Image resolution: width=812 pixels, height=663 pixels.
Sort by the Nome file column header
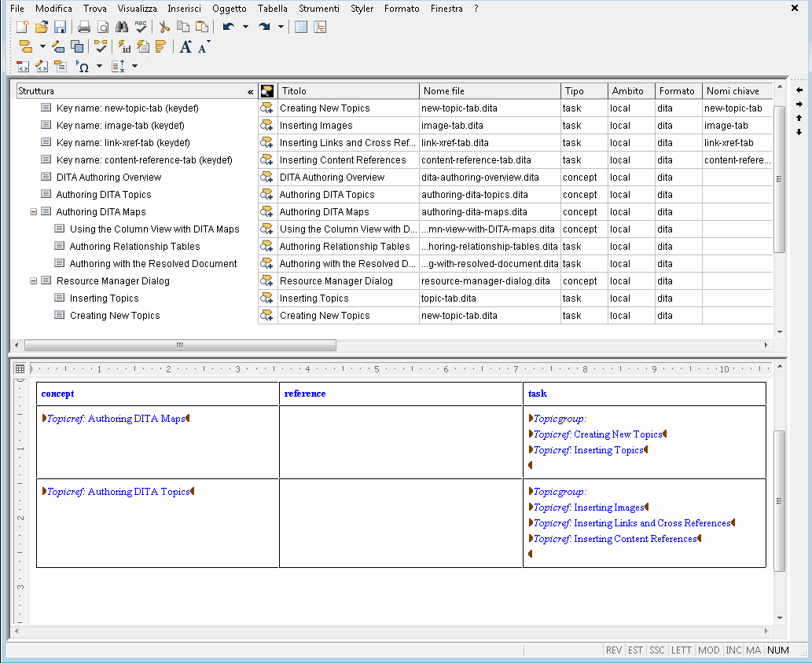pos(490,91)
